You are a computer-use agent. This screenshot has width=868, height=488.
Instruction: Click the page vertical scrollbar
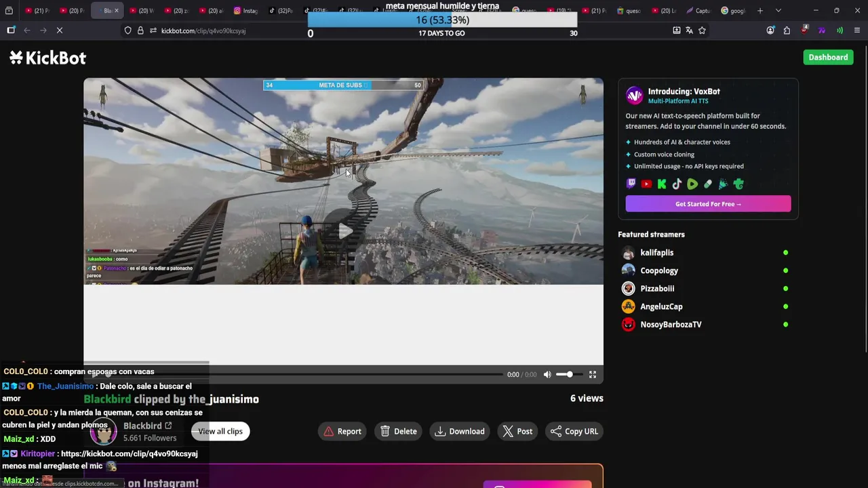(865, 197)
